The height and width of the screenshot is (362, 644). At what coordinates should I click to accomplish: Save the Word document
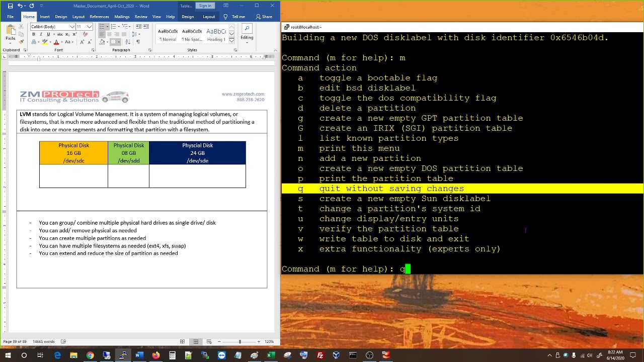point(10,6)
